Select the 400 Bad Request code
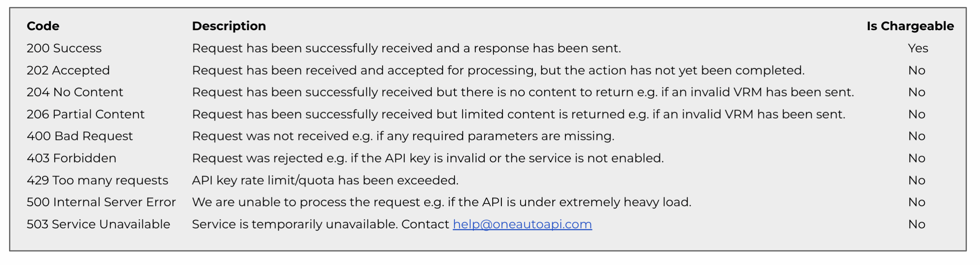980x265 pixels. pos(80,136)
